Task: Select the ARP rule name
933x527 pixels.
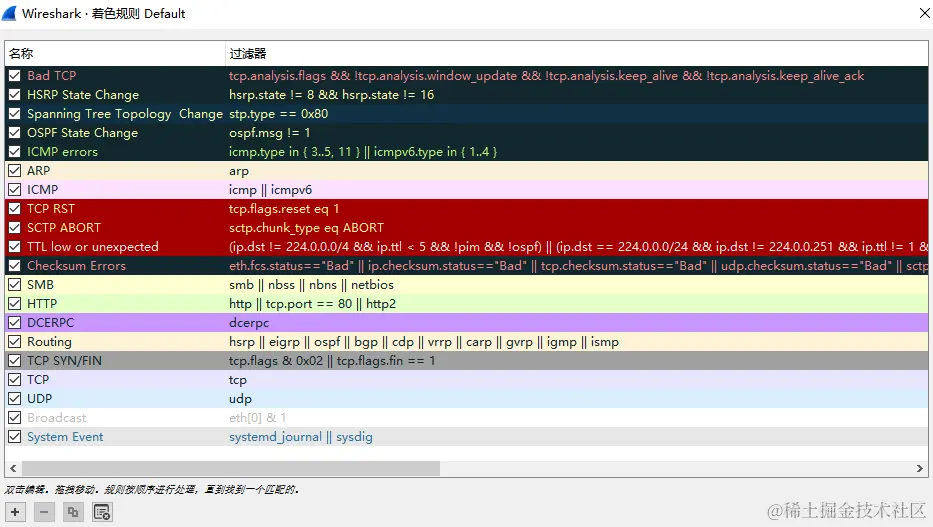Action: [39, 171]
